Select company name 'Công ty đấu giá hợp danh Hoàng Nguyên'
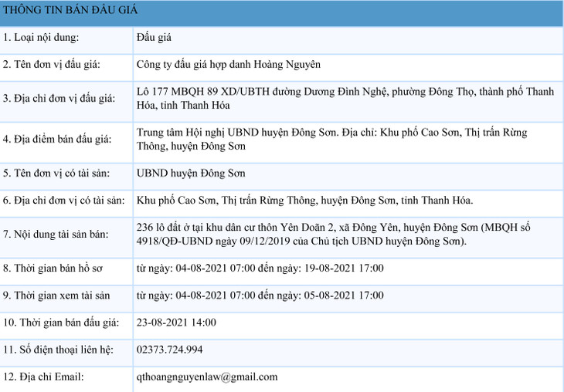The width and height of the screenshot is (564, 392). (x=228, y=65)
